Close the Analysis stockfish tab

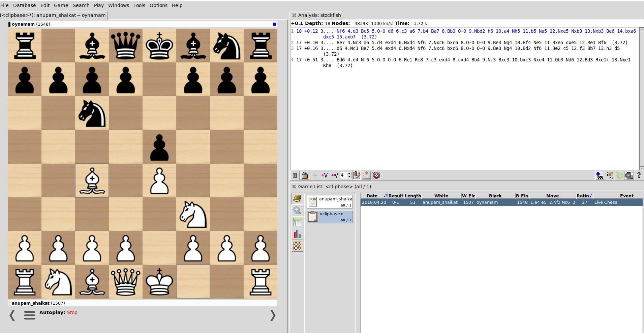(294, 15)
